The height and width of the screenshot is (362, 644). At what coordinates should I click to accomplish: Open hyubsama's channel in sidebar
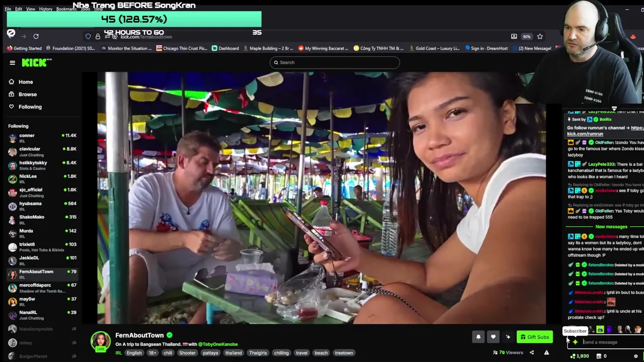(x=43, y=206)
